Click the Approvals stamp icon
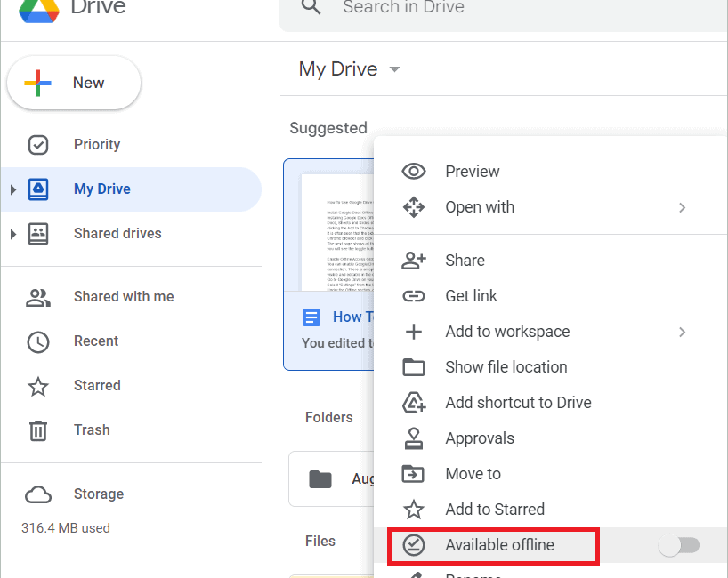This screenshot has width=728, height=578. 414,438
